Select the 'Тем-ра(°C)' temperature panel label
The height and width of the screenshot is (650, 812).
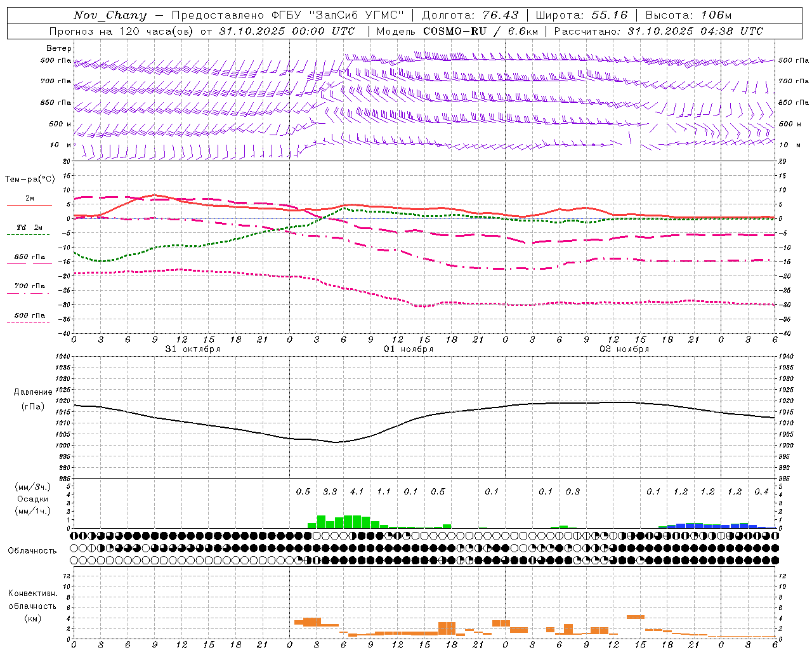[30, 180]
